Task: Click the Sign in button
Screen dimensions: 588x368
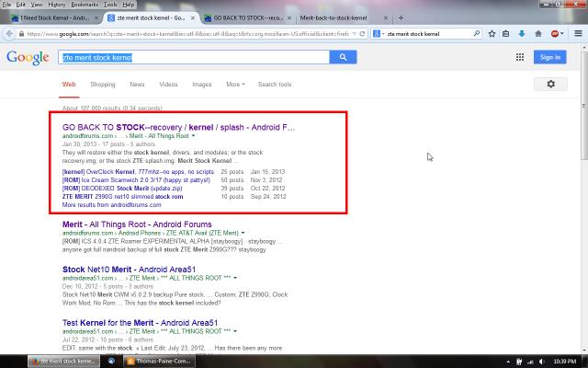Action: pyautogui.click(x=550, y=57)
